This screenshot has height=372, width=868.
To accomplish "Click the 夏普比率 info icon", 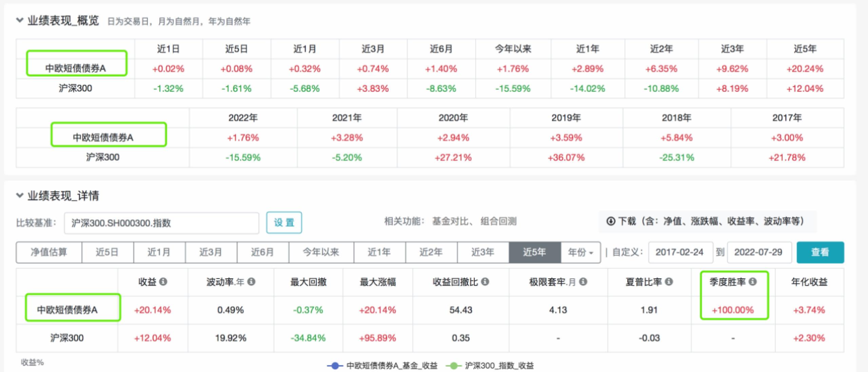I will click(668, 282).
